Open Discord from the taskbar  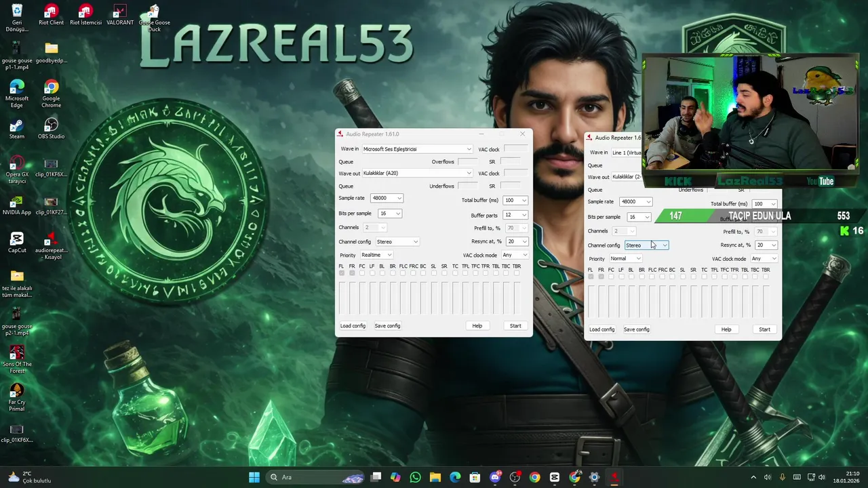click(495, 477)
